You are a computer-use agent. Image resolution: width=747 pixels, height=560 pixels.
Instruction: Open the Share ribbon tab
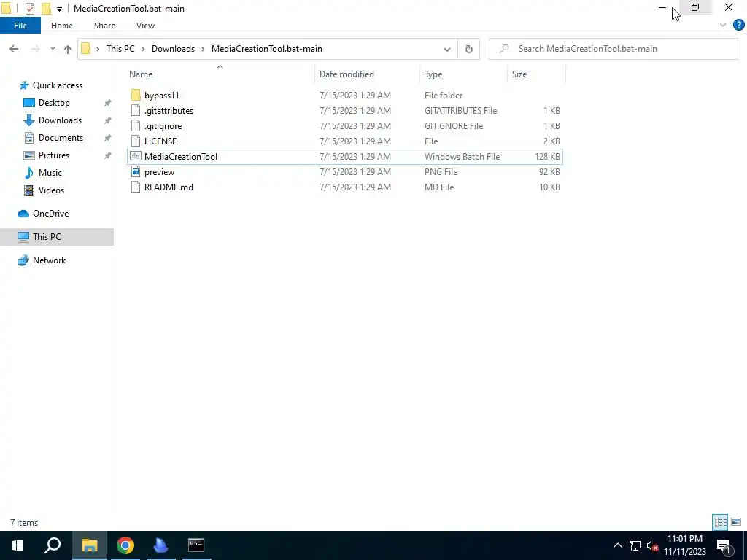click(104, 26)
